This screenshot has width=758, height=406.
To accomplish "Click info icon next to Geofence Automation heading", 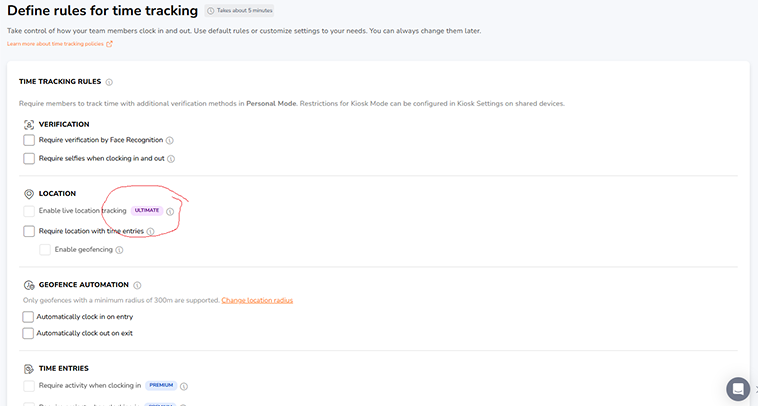I will (137, 285).
